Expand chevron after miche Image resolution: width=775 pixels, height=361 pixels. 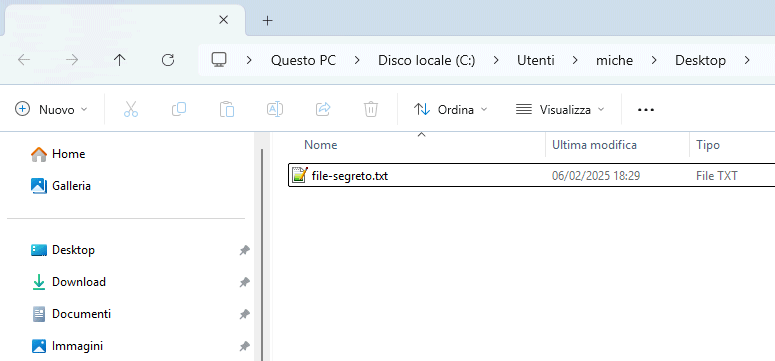pos(654,60)
